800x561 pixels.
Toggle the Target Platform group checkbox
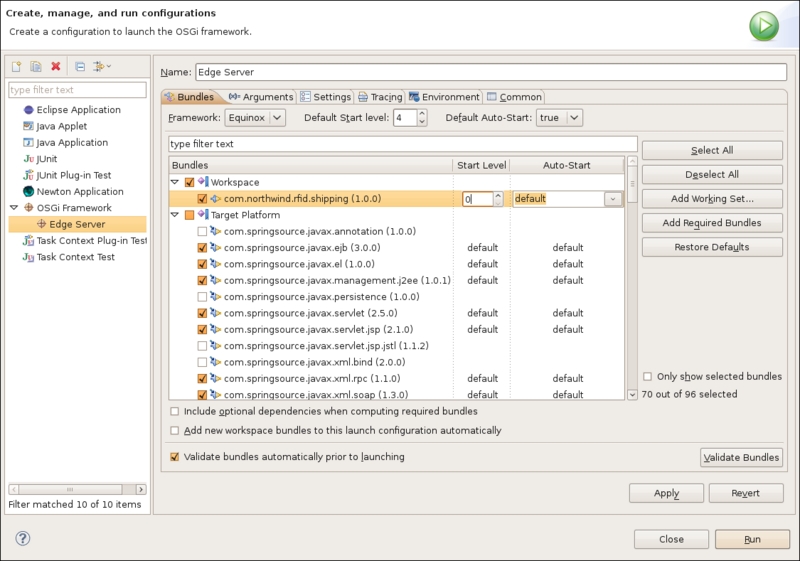(189, 215)
